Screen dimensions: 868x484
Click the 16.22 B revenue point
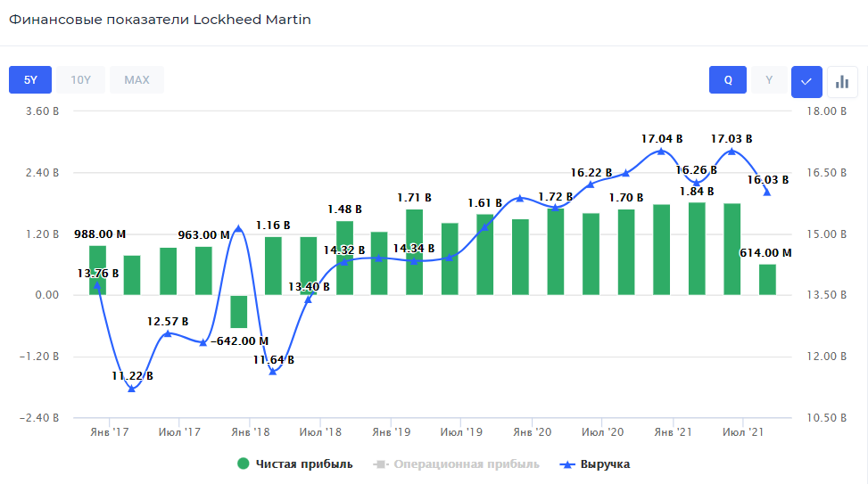(590, 185)
